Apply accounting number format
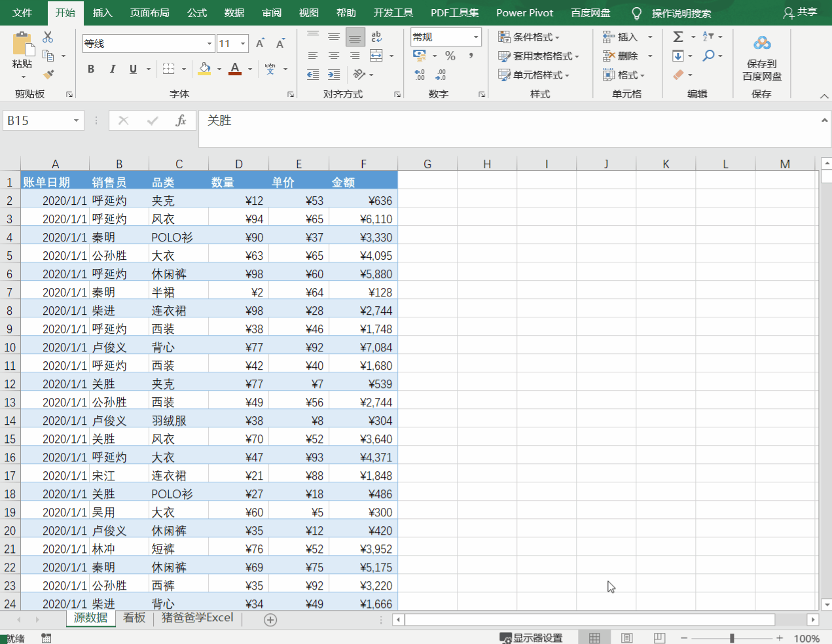 point(420,56)
